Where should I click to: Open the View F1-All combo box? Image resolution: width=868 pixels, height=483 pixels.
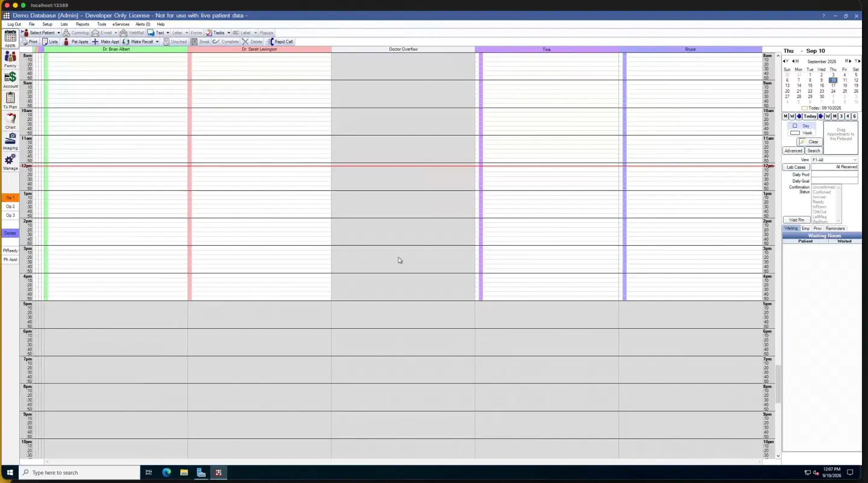(x=834, y=160)
